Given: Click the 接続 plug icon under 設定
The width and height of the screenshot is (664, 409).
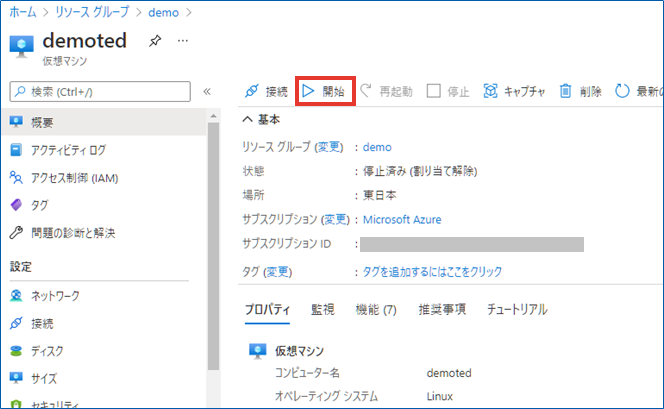Looking at the screenshot, I should pos(16,323).
